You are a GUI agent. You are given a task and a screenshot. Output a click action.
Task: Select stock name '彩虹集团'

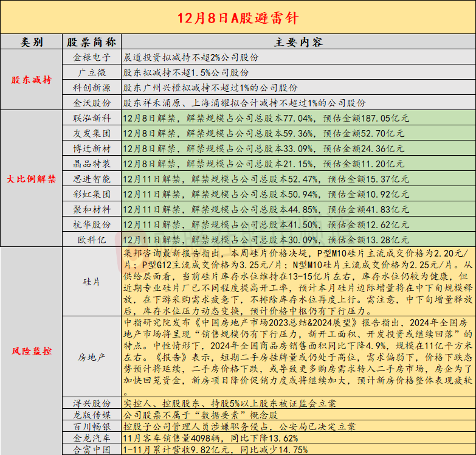92,194
